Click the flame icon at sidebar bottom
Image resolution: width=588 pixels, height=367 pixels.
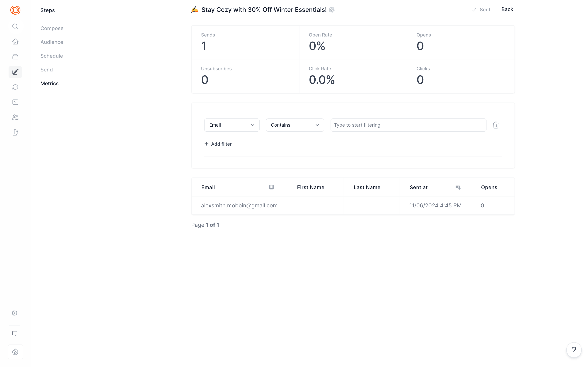coord(15,352)
